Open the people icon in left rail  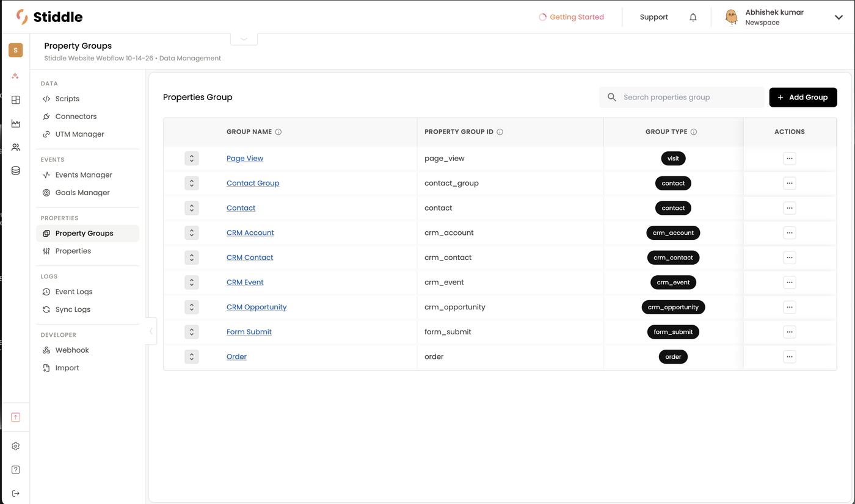point(16,147)
